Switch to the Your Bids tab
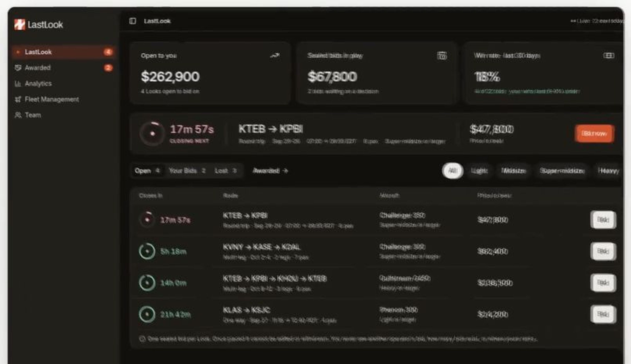The image size is (631, 364). [187, 171]
